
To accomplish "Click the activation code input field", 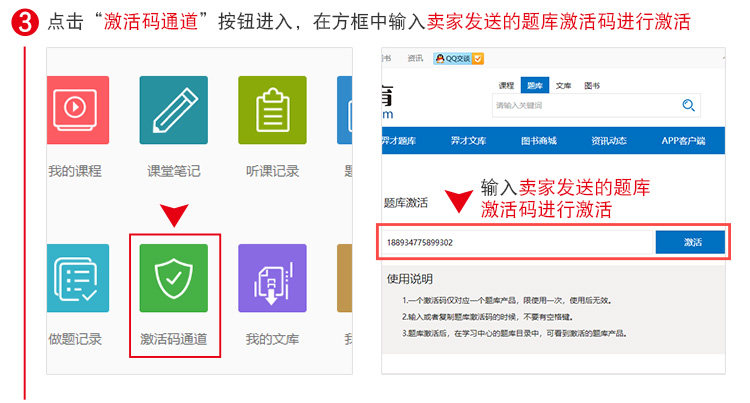I will pyautogui.click(x=518, y=242).
